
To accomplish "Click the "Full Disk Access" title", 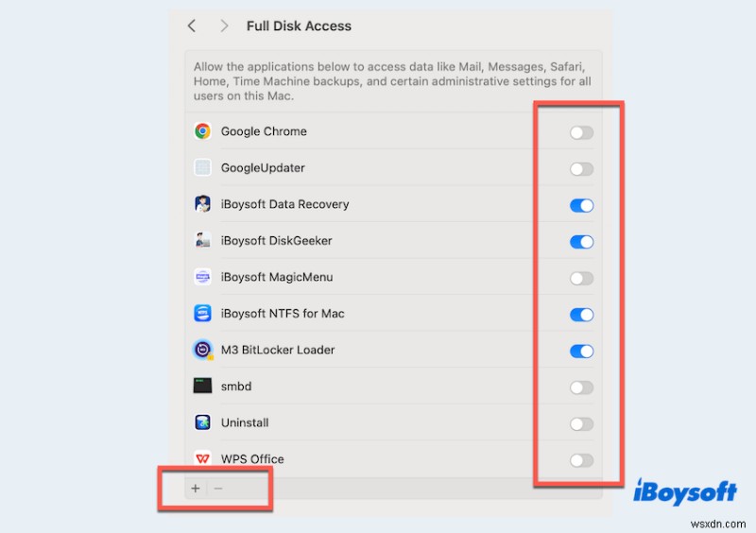I will click(x=299, y=26).
